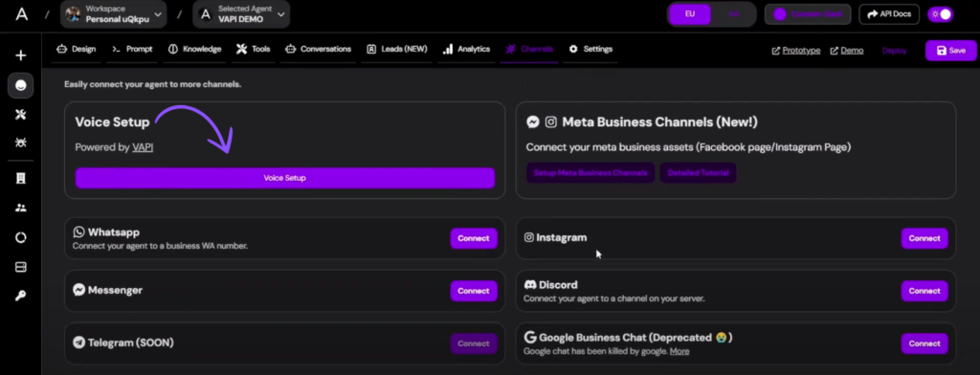Go to the Conversations tab
Viewport: 980px width, 375px height.
[x=318, y=49]
